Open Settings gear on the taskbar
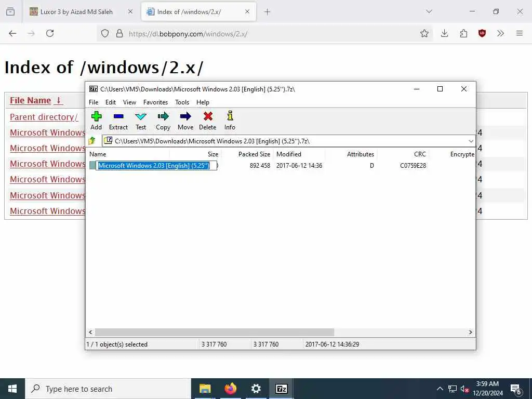The height and width of the screenshot is (399, 532). point(256,389)
